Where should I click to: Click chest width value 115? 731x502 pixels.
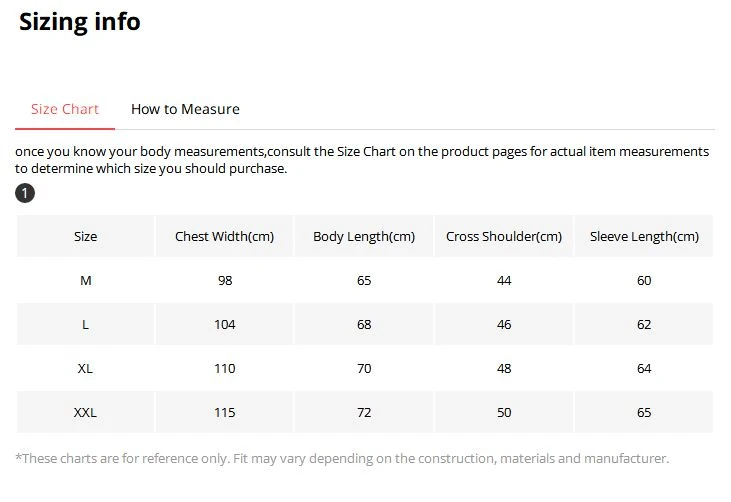[x=224, y=412]
